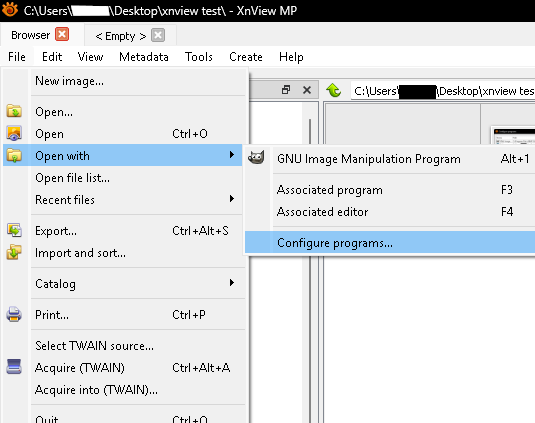Choose Export... menu entry
The width and height of the screenshot is (535, 423).
[123, 231]
